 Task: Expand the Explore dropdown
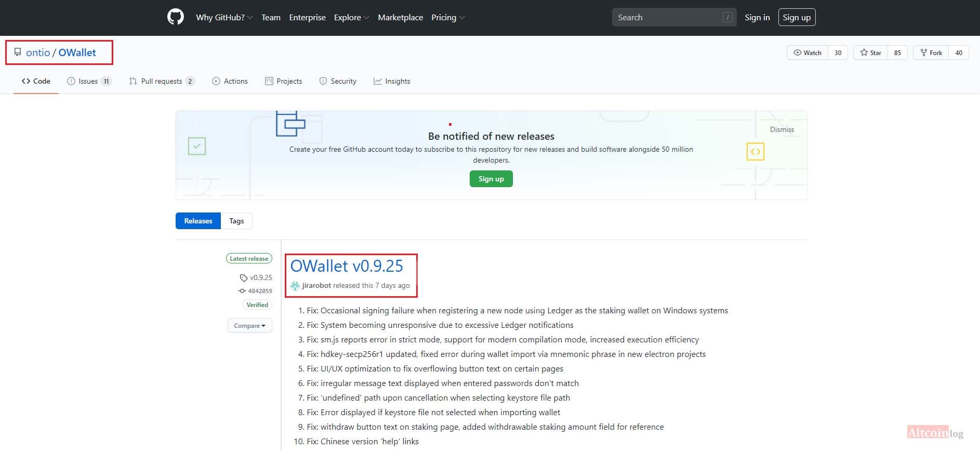tap(352, 17)
